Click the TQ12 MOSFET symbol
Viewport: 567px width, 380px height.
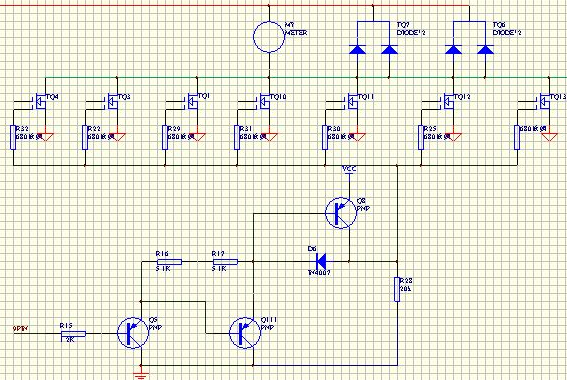coord(449,102)
